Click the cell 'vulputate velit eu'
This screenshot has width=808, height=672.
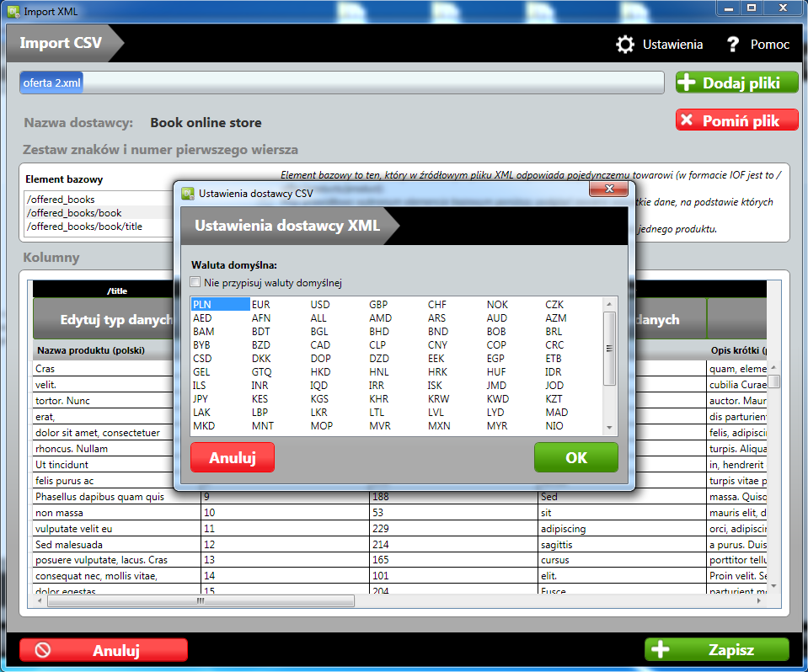pos(117,528)
